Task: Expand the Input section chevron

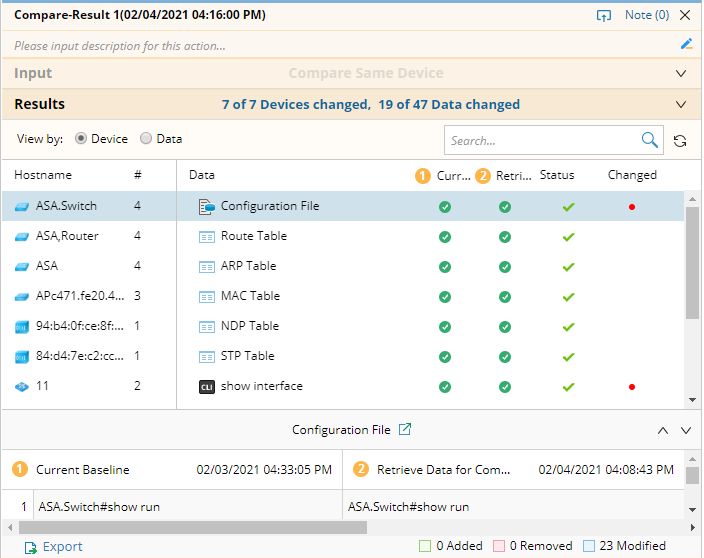Action: click(681, 74)
